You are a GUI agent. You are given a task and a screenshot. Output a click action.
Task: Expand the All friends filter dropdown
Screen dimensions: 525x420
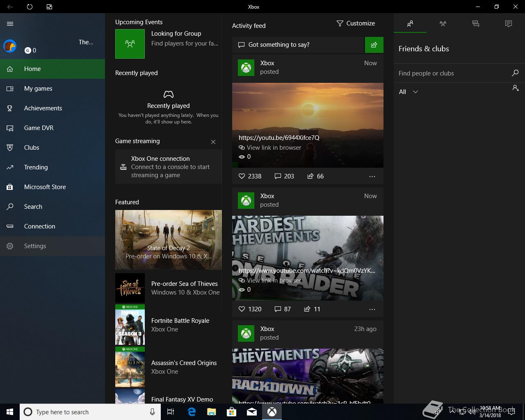(x=409, y=92)
